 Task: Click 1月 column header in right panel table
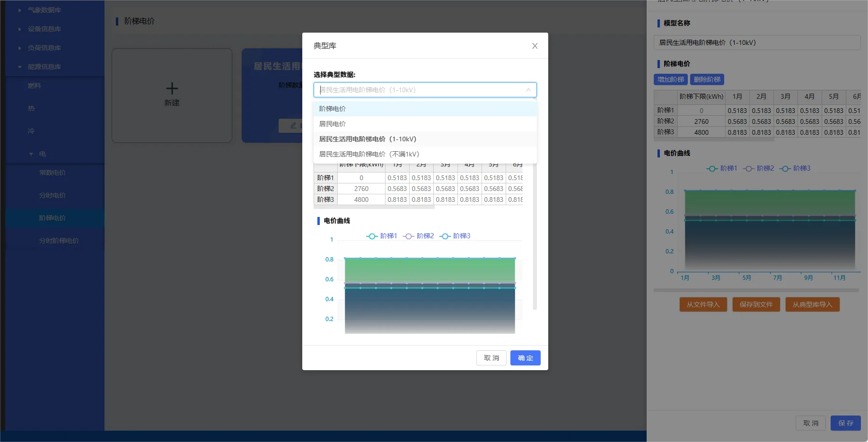point(737,96)
